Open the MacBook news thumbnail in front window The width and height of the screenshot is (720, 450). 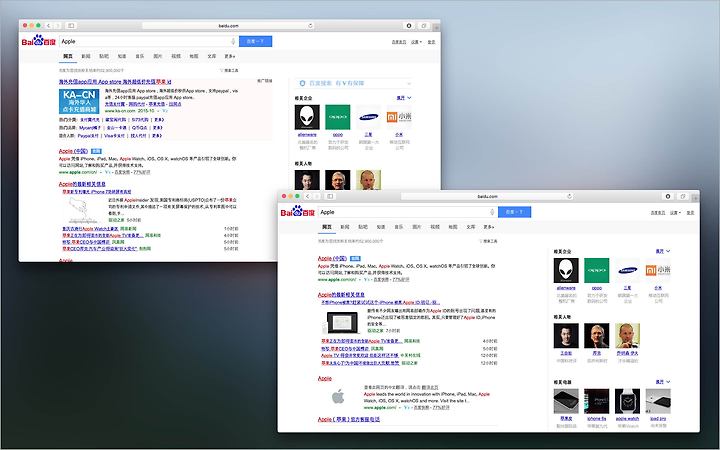[342, 323]
